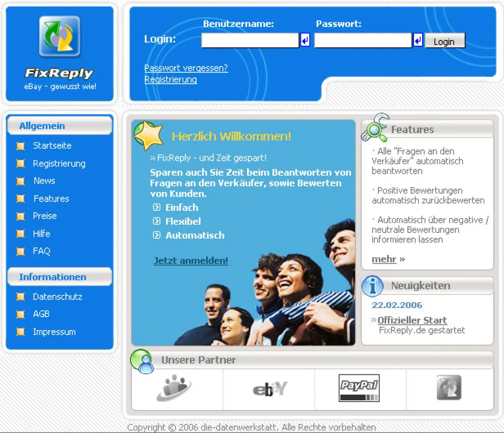Follow the Jetzt anmelden link
This screenshot has height=433, width=504.
190,260
